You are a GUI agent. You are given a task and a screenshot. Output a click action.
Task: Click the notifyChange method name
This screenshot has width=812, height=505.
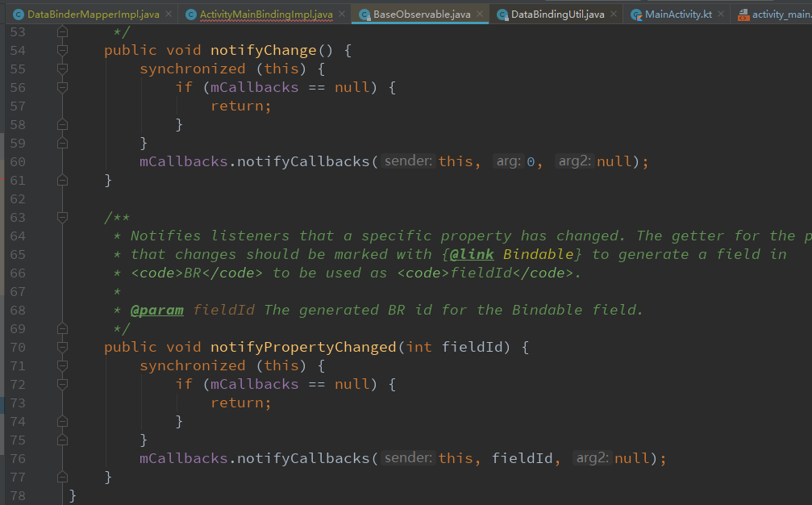(263, 50)
